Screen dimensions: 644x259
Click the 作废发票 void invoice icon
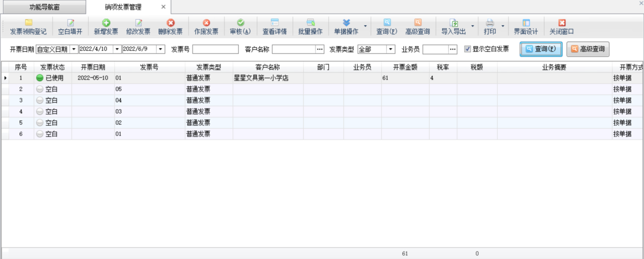206,27
